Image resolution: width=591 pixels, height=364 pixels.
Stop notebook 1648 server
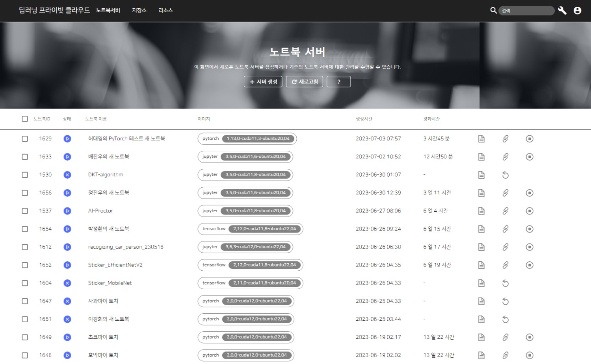530,355
